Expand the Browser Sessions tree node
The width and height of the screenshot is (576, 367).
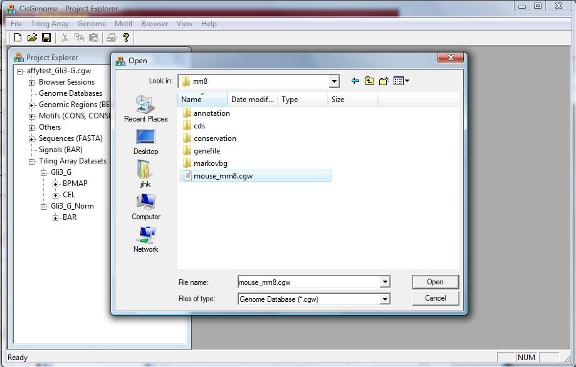(x=32, y=82)
